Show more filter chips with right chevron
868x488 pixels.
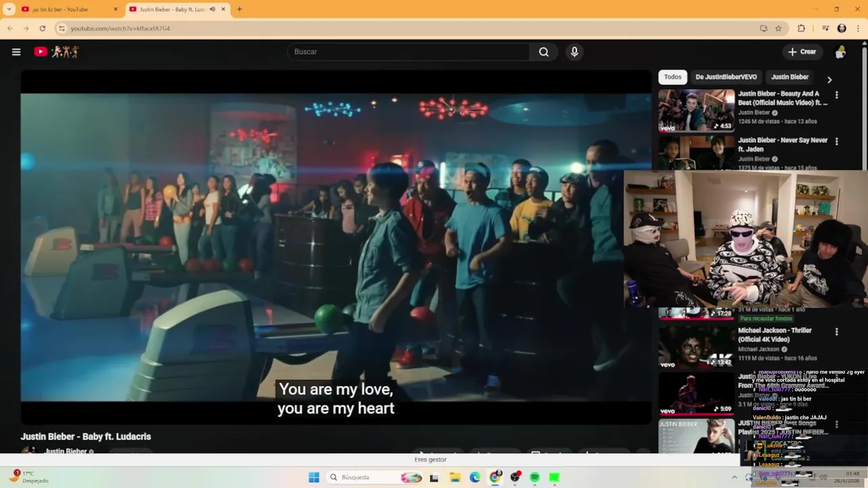(x=829, y=80)
